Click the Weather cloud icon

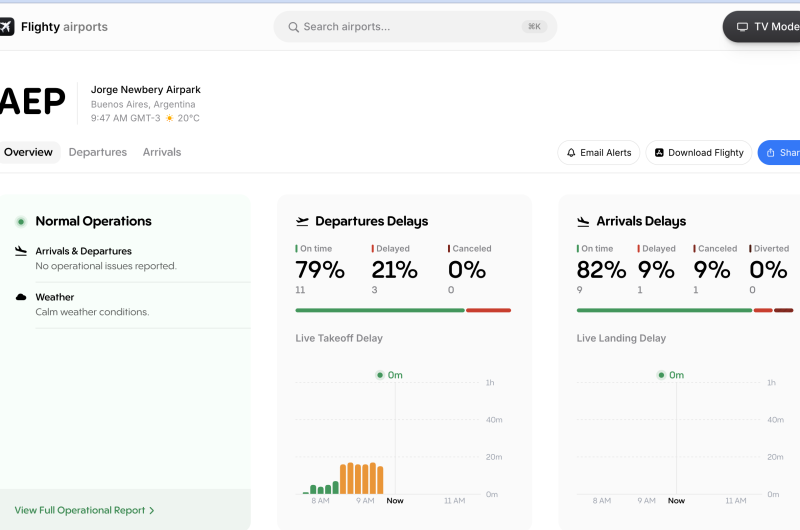coord(21,297)
